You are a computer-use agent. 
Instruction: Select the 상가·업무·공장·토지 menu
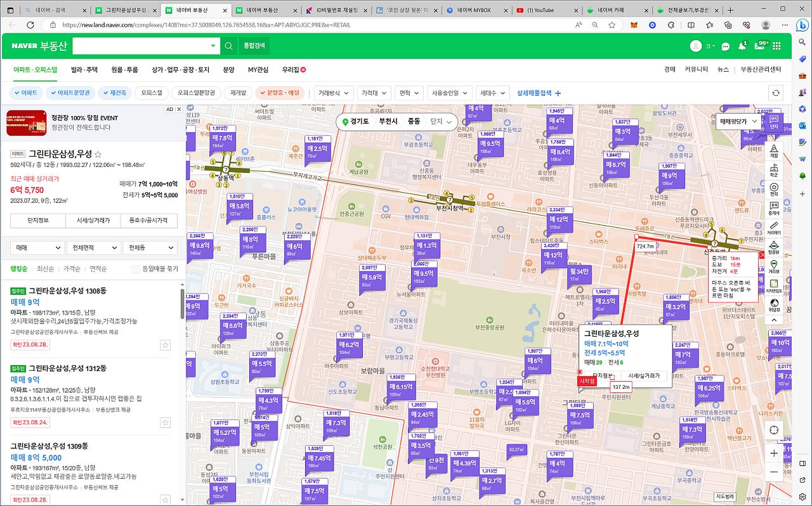tap(180, 70)
